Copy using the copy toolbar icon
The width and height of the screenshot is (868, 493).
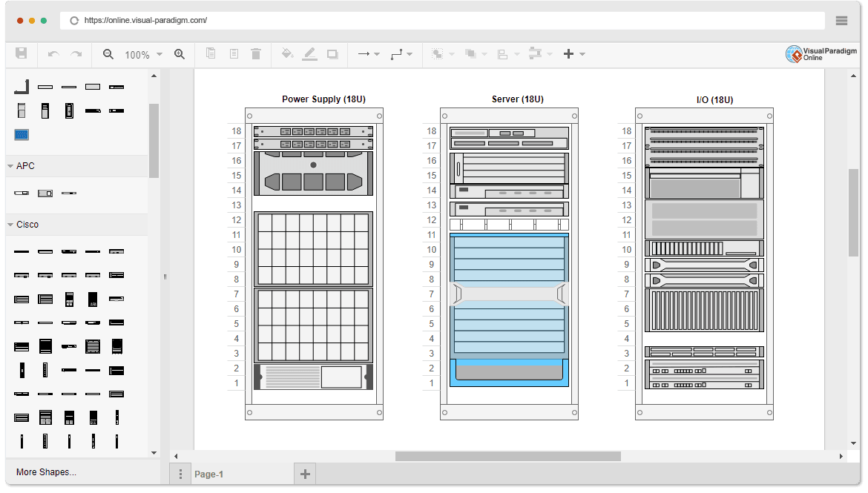(x=211, y=53)
